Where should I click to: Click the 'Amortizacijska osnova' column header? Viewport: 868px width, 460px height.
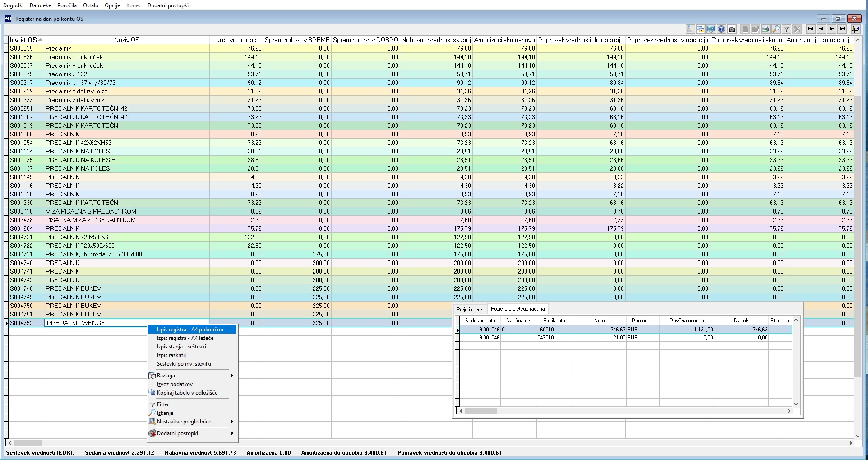tap(504, 40)
